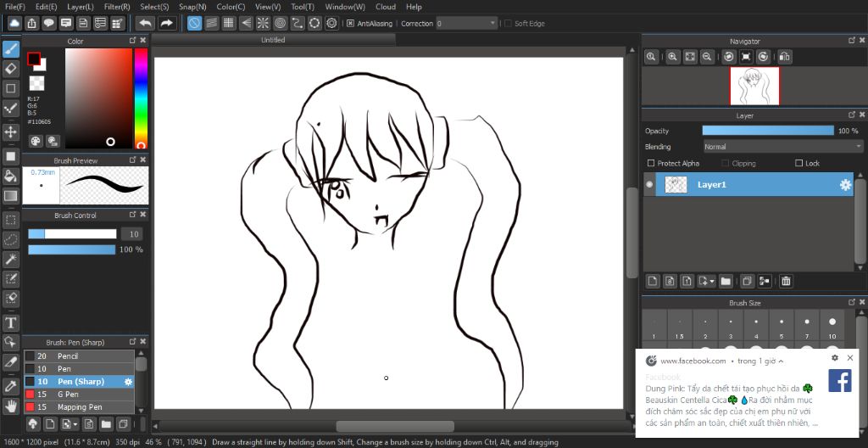Viewport: 868px width, 448px height.
Task: Select the Text tool
Action: click(10, 322)
